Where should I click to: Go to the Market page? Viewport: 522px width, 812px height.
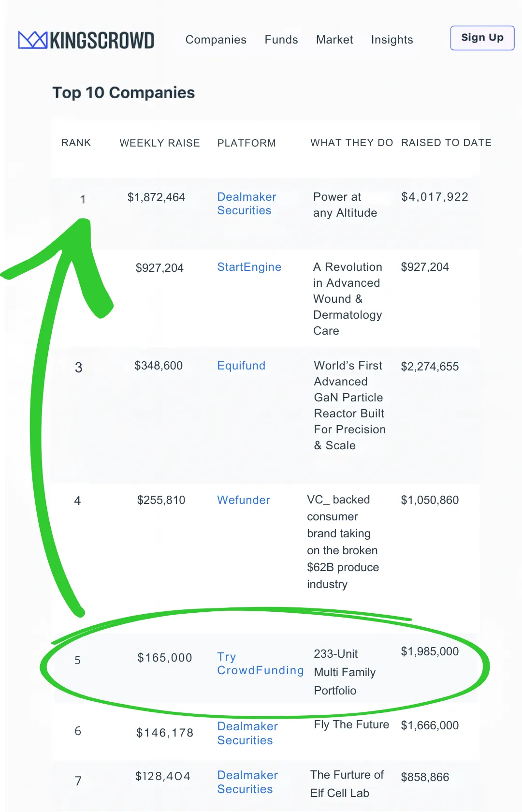tap(334, 40)
